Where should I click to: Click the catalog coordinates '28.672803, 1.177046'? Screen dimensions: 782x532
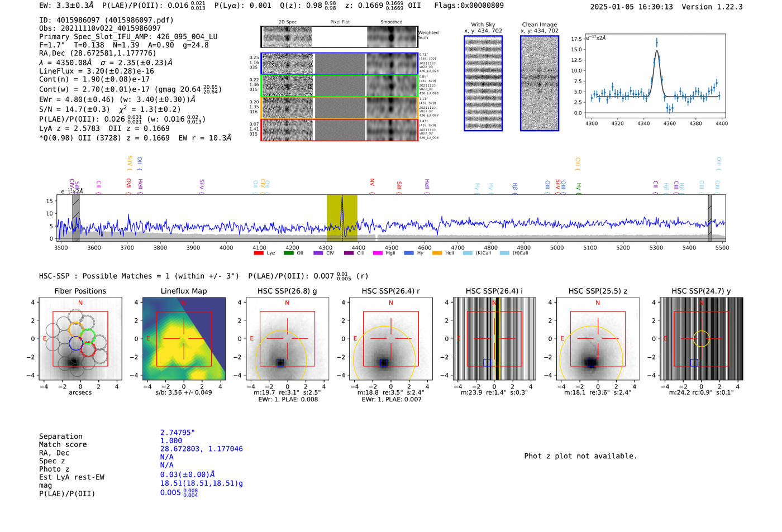(202, 449)
